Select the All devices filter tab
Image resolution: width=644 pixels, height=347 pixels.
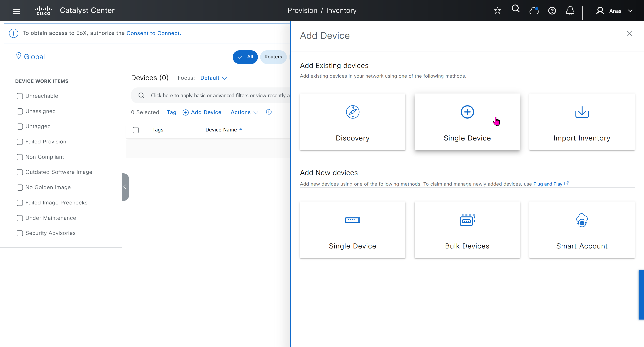pyautogui.click(x=245, y=57)
